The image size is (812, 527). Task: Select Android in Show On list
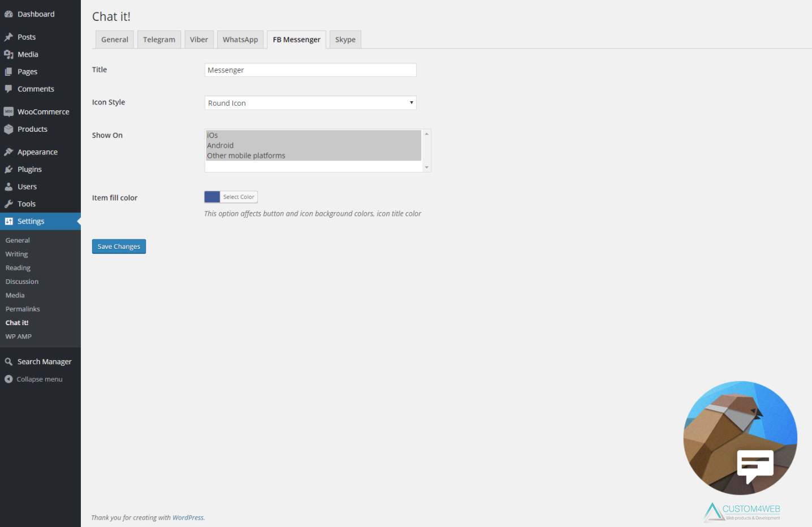314,145
